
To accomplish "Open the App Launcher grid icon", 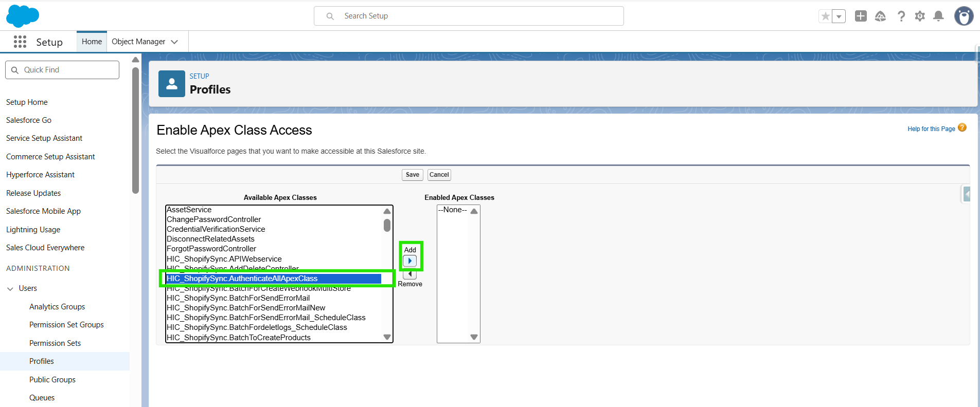I will coord(20,42).
